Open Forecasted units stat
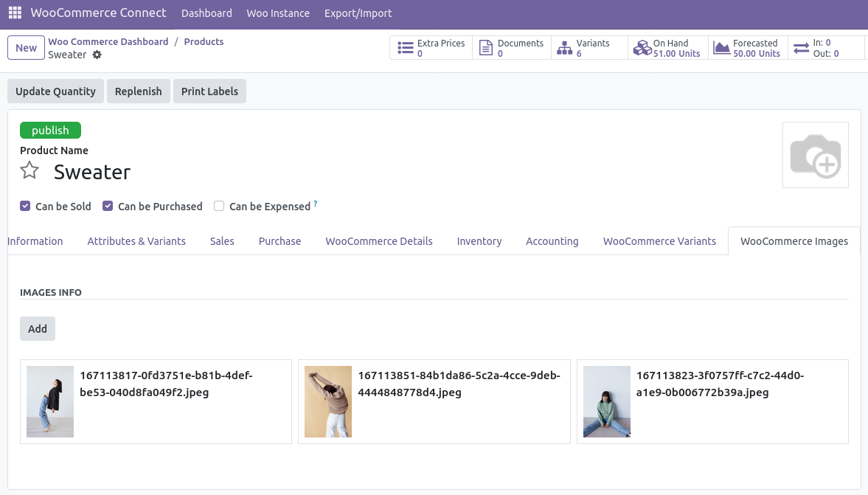The width and height of the screenshot is (868, 495). (747, 48)
